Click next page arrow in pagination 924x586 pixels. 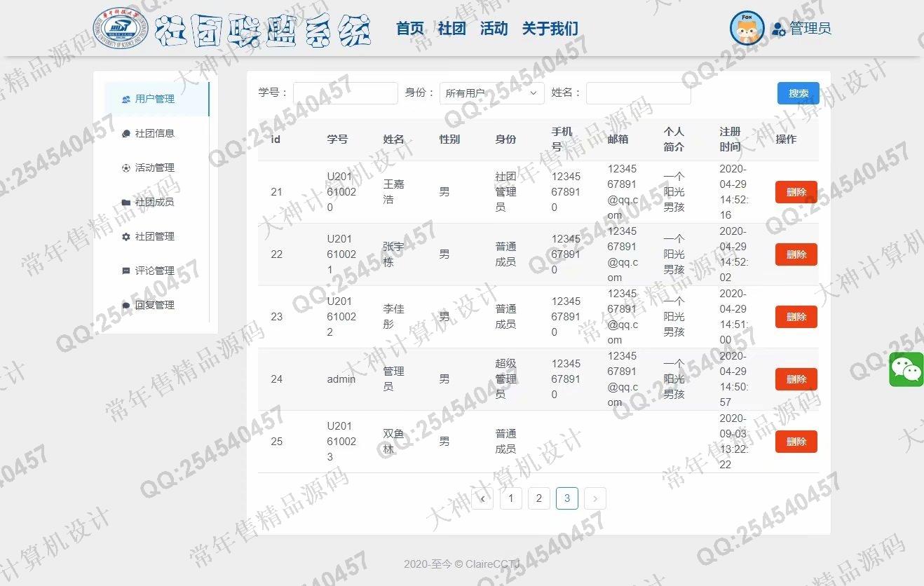coord(595,498)
